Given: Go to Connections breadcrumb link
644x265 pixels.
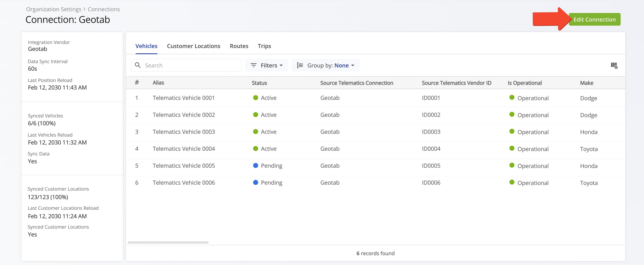Looking at the screenshot, I should pyautogui.click(x=104, y=9).
